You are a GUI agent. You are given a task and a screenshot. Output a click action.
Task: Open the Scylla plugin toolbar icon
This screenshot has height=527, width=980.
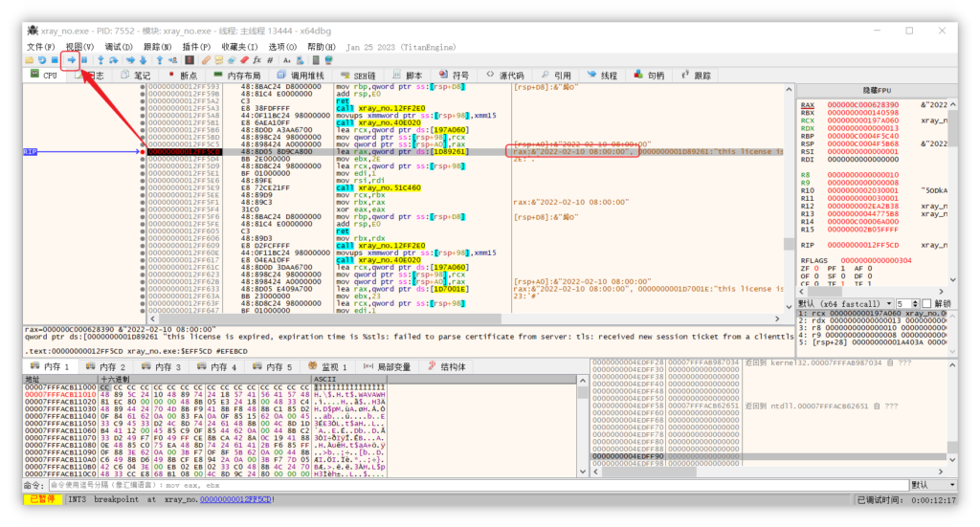(189, 60)
